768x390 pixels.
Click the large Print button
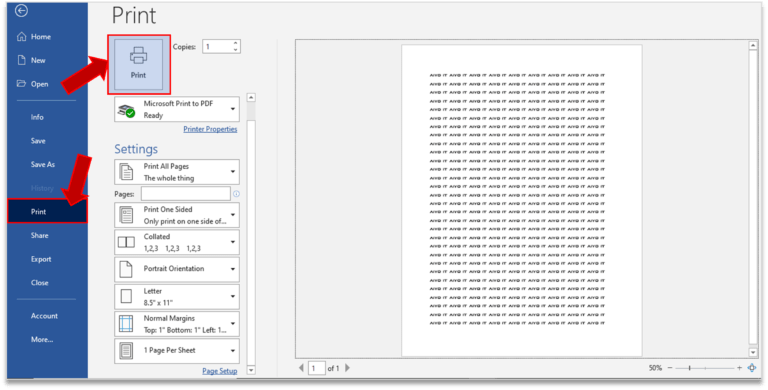pos(139,64)
